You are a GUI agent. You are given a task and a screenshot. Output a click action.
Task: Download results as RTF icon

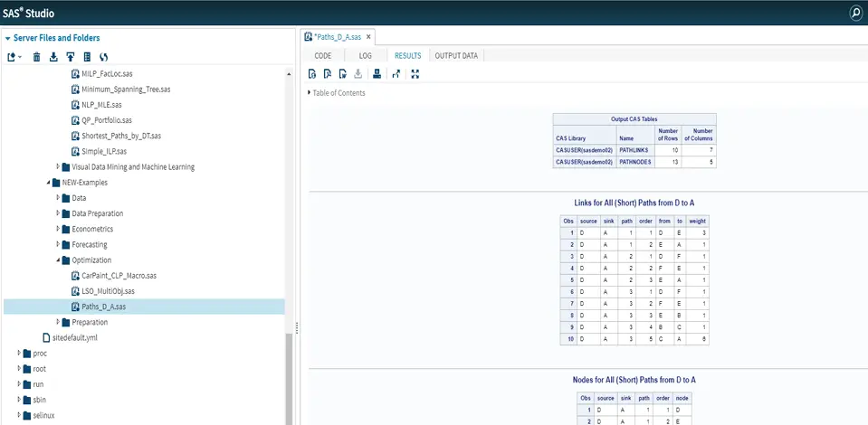pos(343,73)
